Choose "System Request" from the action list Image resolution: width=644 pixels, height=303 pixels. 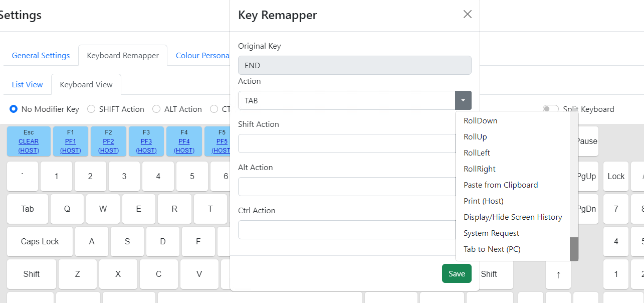pos(491,233)
